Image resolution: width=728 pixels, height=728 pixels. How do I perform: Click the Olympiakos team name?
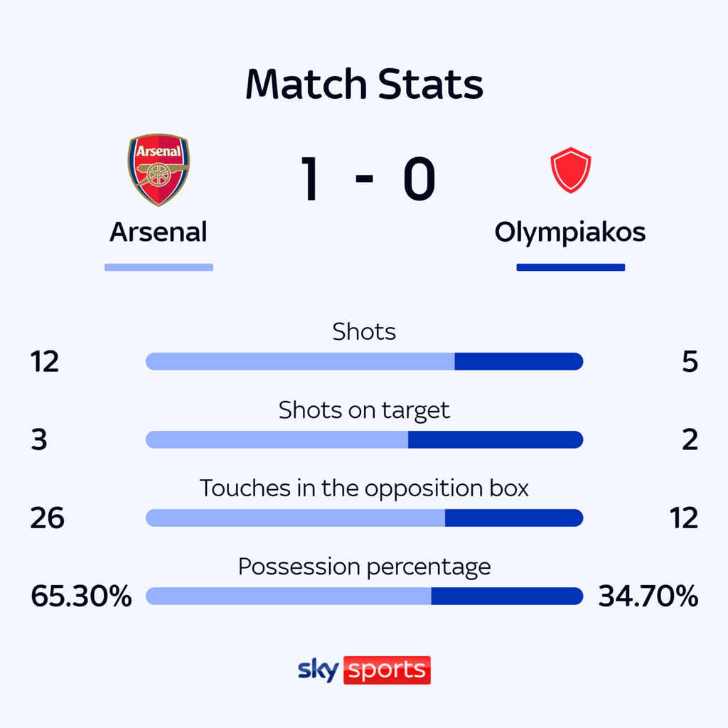(570, 232)
